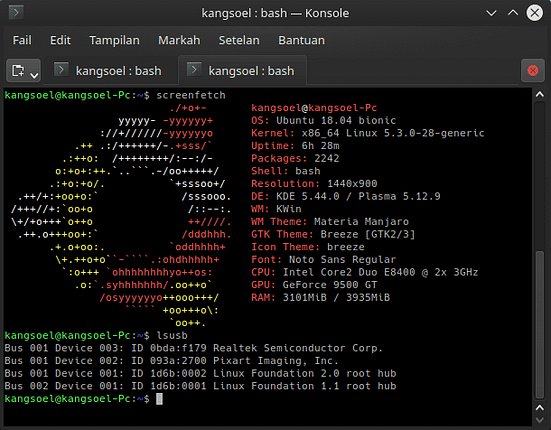Click the lsusb command text
Screen dimensions: 551x430
tap(172, 335)
